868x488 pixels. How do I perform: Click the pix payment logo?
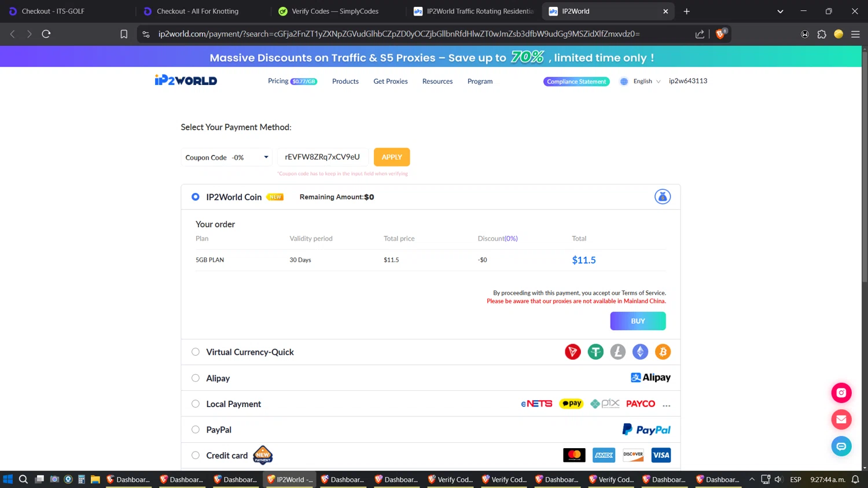coord(605,404)
